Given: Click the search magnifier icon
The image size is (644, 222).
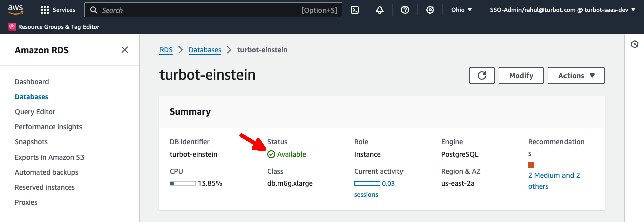Looking at the screenshot, I should (x=93, y=10).
